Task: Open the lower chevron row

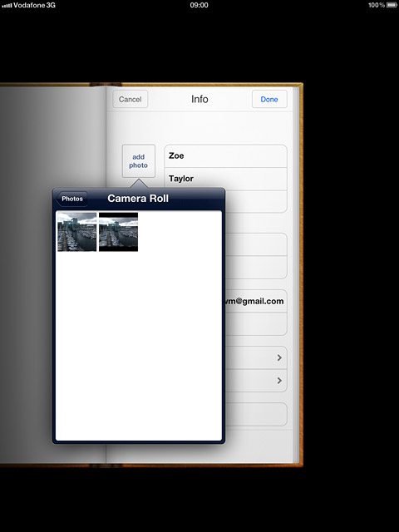Action: [256, 381]
